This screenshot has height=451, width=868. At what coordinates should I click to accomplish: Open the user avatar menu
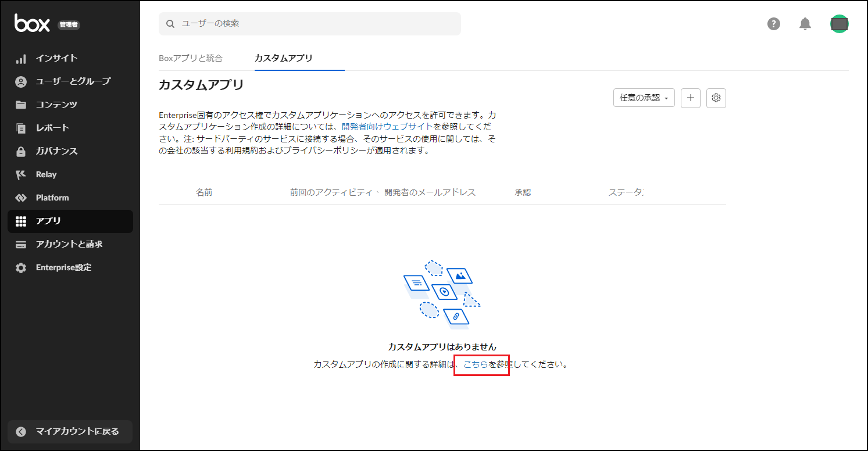839,24
